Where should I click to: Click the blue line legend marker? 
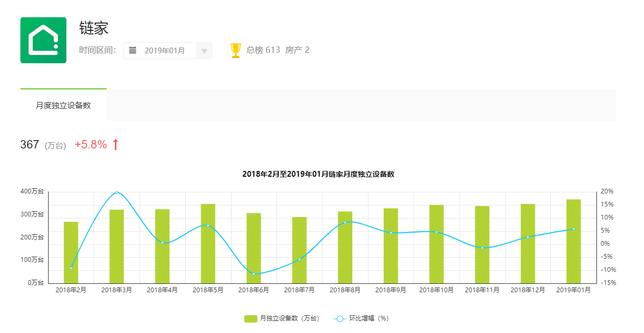(340, 318)
